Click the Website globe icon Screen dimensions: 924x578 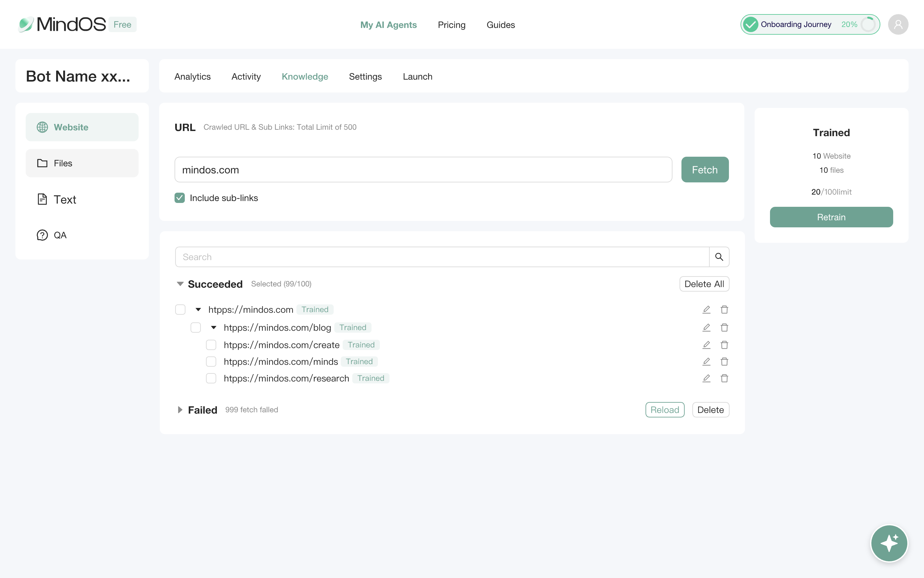pos(42,127)
